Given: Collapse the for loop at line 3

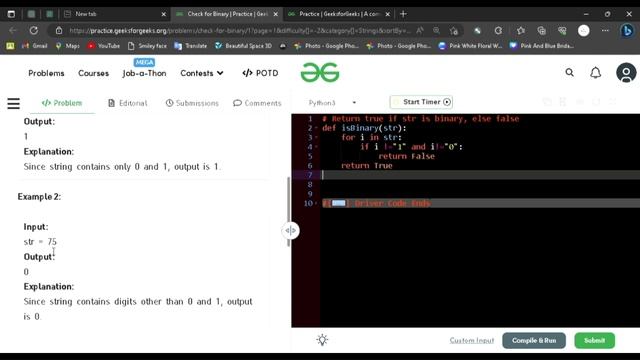Looking at the screenshot, I should click(316, 138).
